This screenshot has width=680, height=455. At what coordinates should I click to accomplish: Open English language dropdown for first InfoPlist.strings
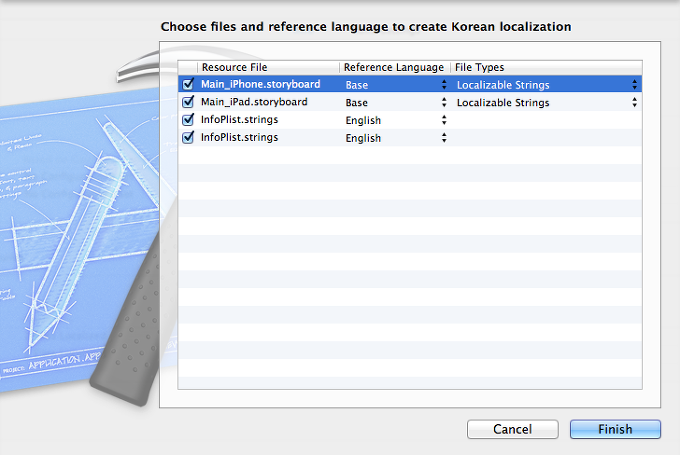pyautogui.click(x=396, y=120)
